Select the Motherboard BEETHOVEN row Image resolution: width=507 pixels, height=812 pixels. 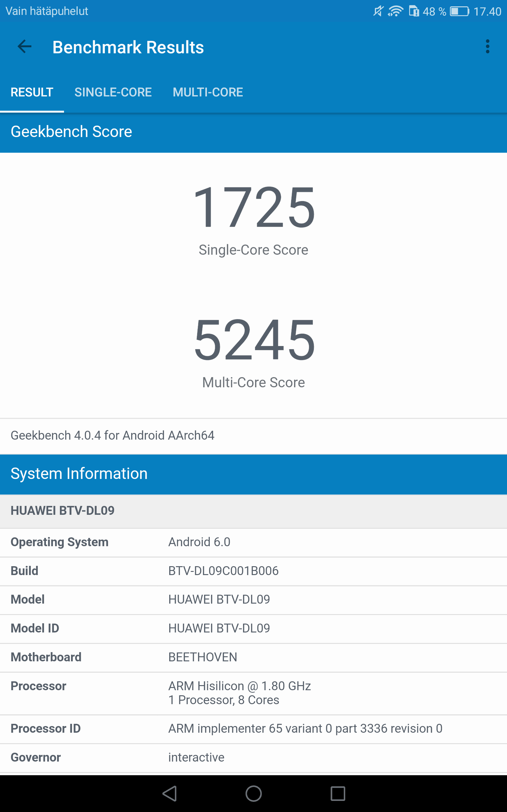(x=253, y=657)
